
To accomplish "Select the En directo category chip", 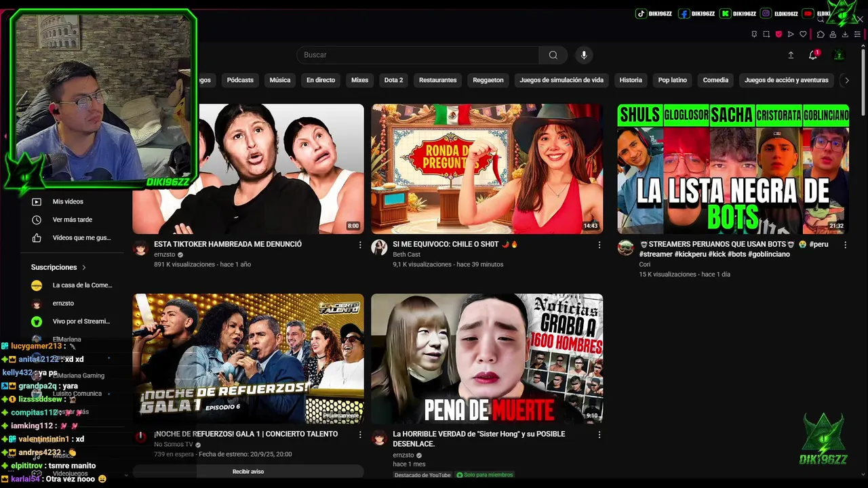I will [x=321, y=80].
